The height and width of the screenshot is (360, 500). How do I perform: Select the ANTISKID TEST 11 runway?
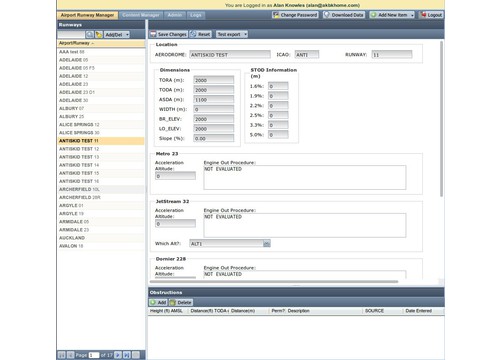click(101, 141)
